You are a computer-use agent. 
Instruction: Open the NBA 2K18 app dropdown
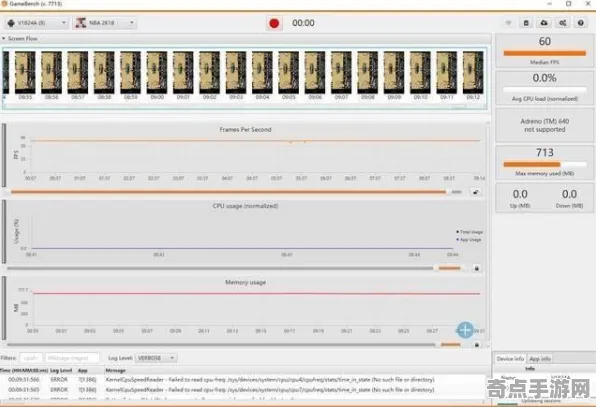105,23
